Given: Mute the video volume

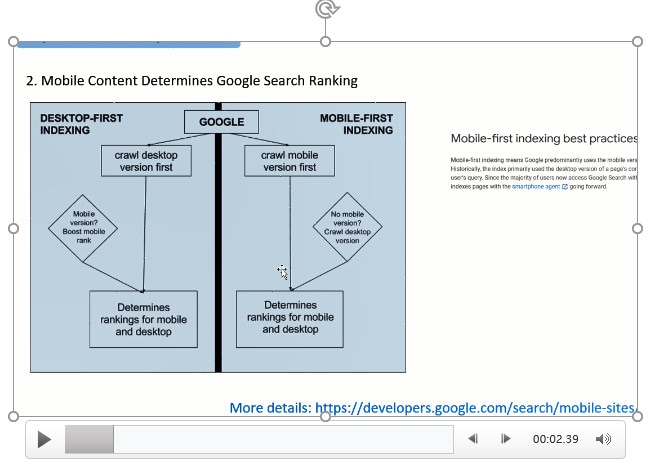Looking at the screenshot, I should pos(603,439).
